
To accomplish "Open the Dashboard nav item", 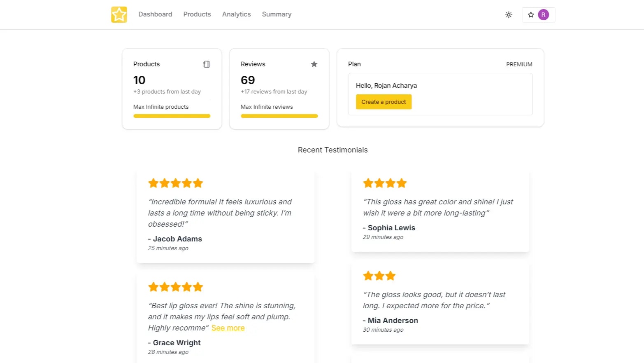I will pos(155,14).
